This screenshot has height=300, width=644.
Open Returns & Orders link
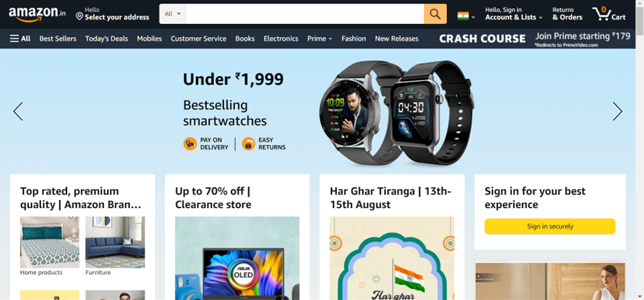point(567,14)
